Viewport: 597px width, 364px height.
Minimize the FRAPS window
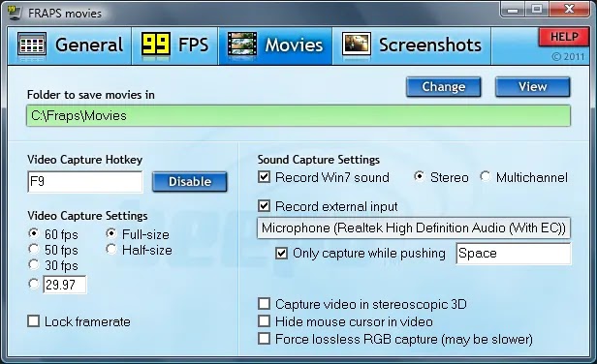point(513,9)
